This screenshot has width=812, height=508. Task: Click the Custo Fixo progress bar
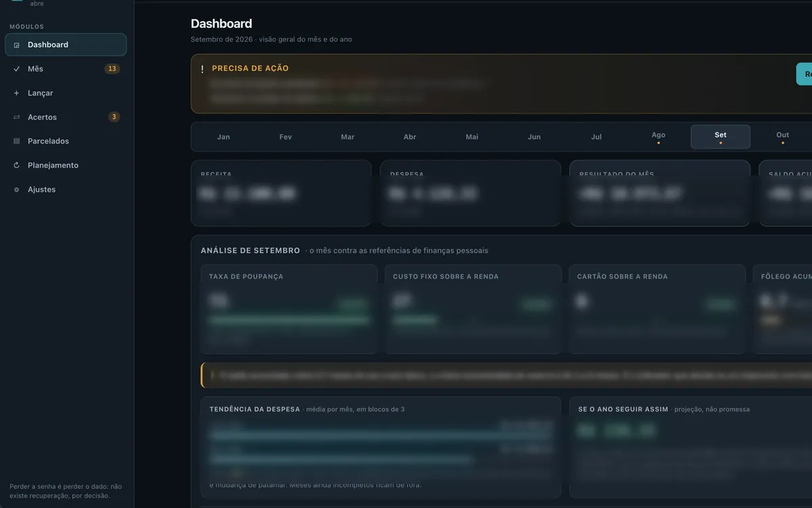473,320
